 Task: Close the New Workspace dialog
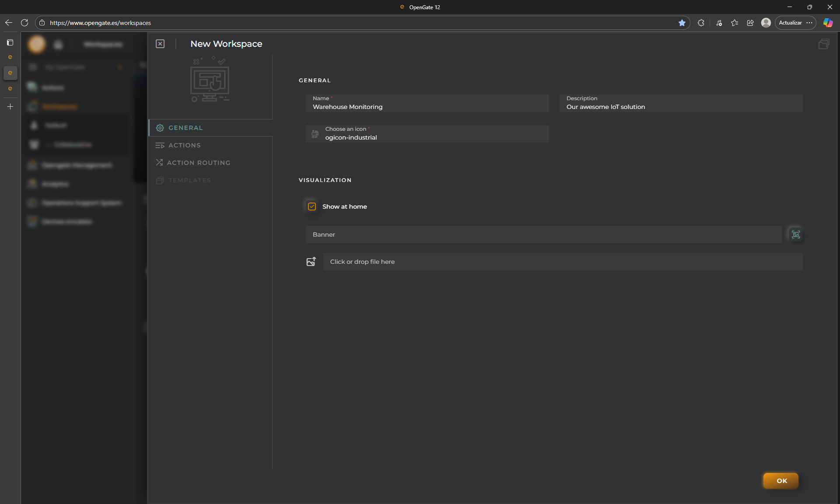[160, 44]
